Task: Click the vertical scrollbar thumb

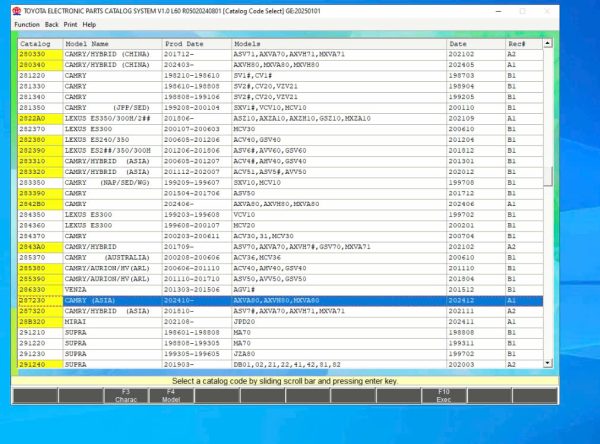Action: (548, 176)
